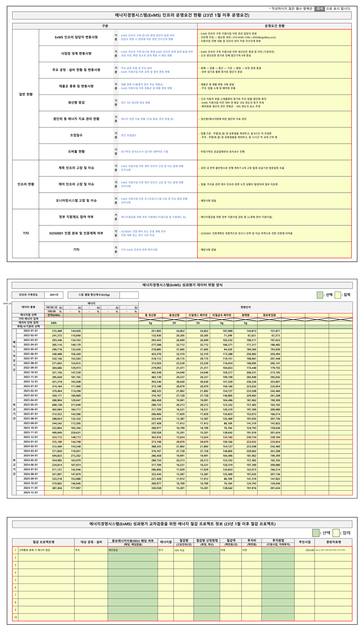Click the green 선택 legend swatch beside 인프라 구축연도 row
The width and height of the screenshot is (364, 632).
coord(320,295)
